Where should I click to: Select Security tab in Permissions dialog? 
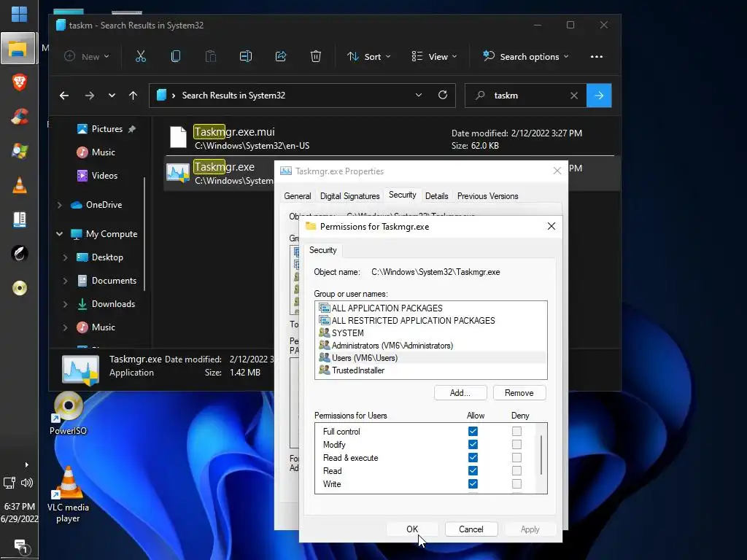[322, 251]
